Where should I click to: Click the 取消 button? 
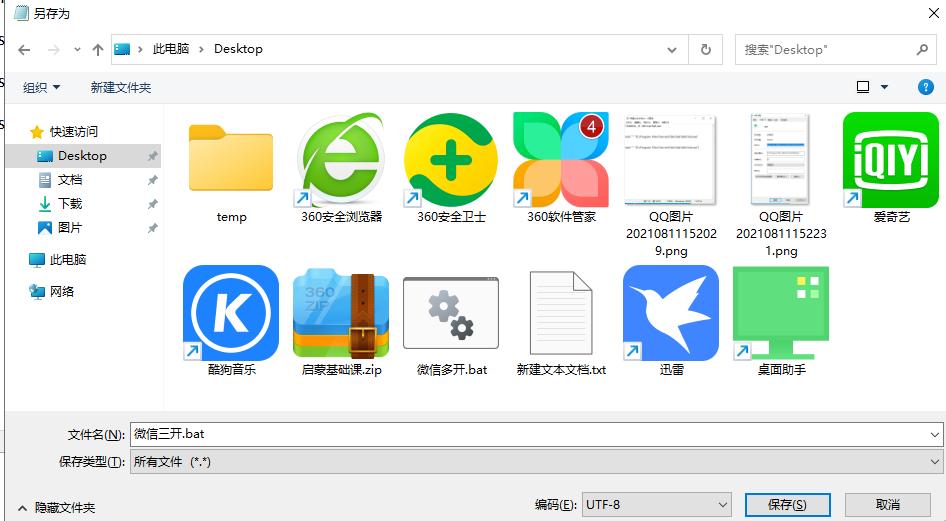[x=887, y=505]
